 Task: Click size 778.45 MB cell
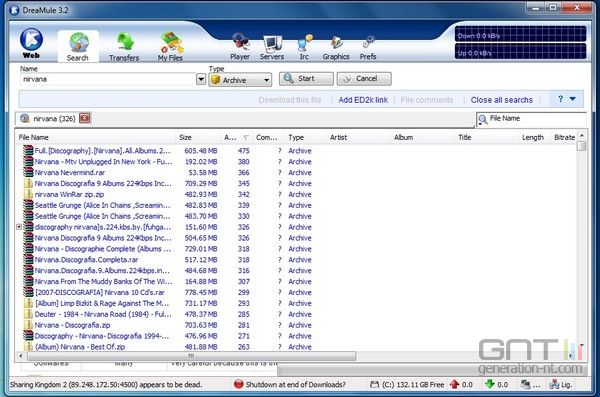201,292
